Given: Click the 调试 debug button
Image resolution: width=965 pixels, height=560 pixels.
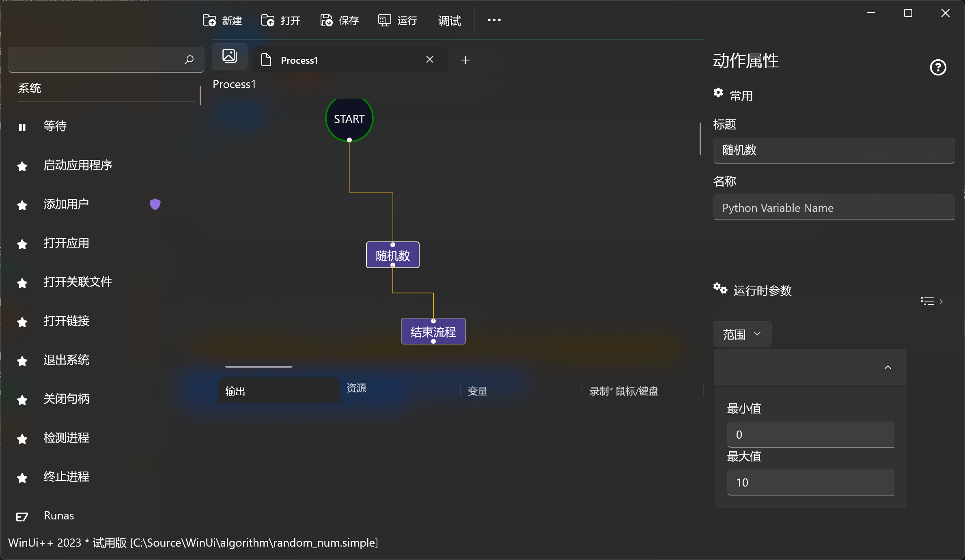Looking at the screenshot, I should tap(449, 20).
